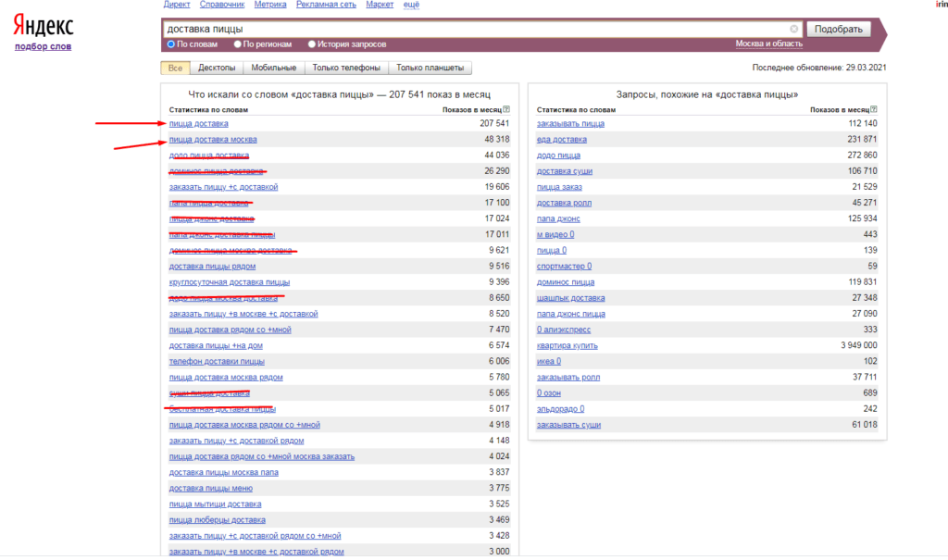This screenshot has width=948, height=560.
Task: Click the Яндекс logo
Action: pos(44,28)
